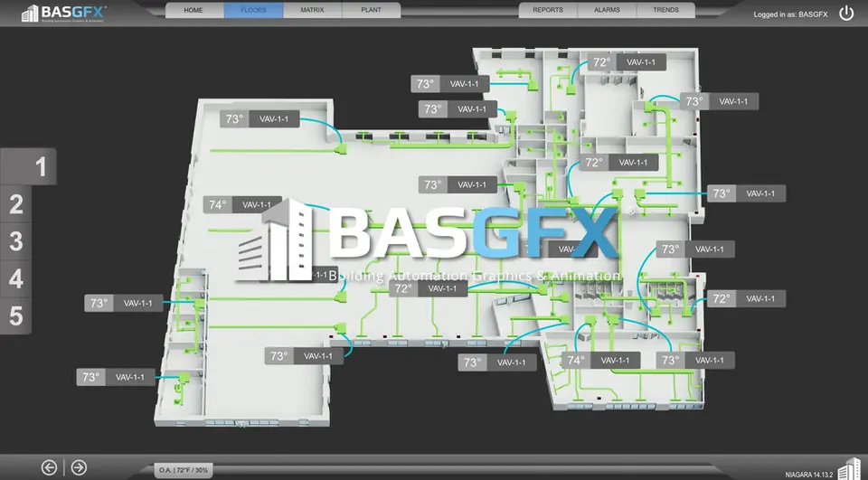Click the "Logged in as: BASGFX" text

click(790, 14)
